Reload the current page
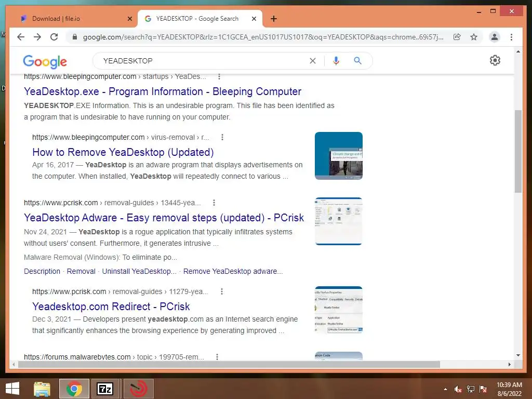This screenshot has width=532, height=399. (x=54, y=37)
